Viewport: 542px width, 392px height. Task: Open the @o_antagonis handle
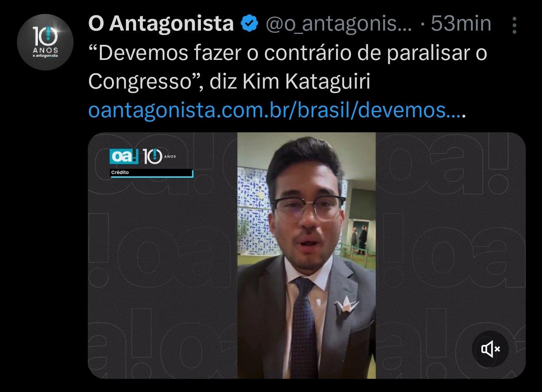click(339, 24)
